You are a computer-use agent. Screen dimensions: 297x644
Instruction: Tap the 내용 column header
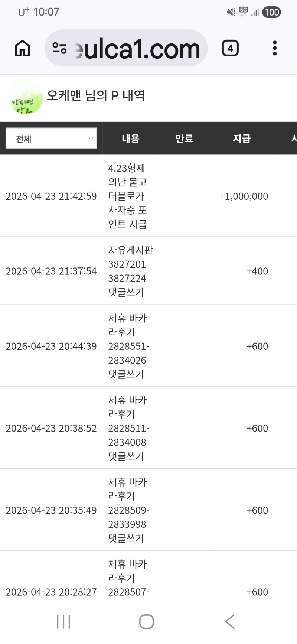tap(131, 139)
